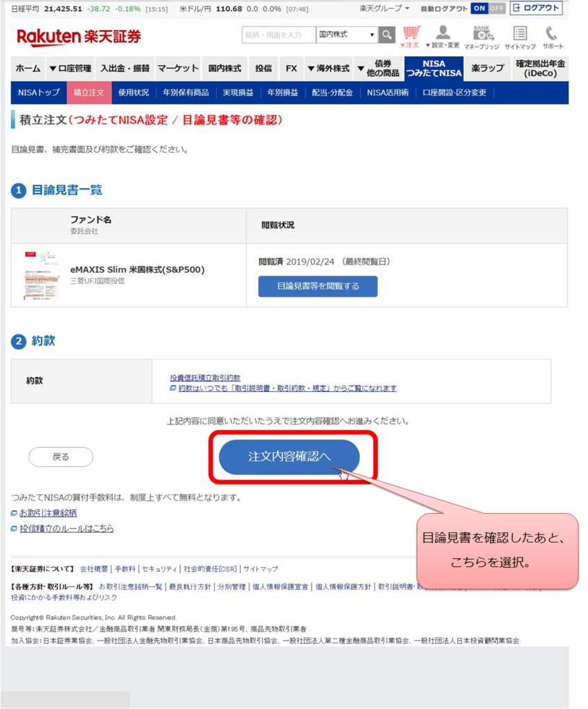Expand the 楽天グループ dropdown
The width and height of the screenshot is (588, 709).
pos(384,8)
